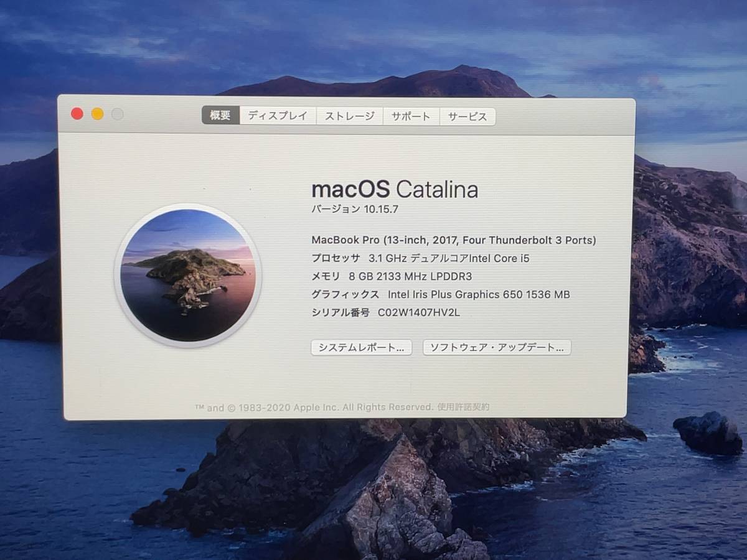Click the バージョン 10.15.7 version text
Viewport: 747px width, 560px height.
pyautogui.click(x=354, y=209)
